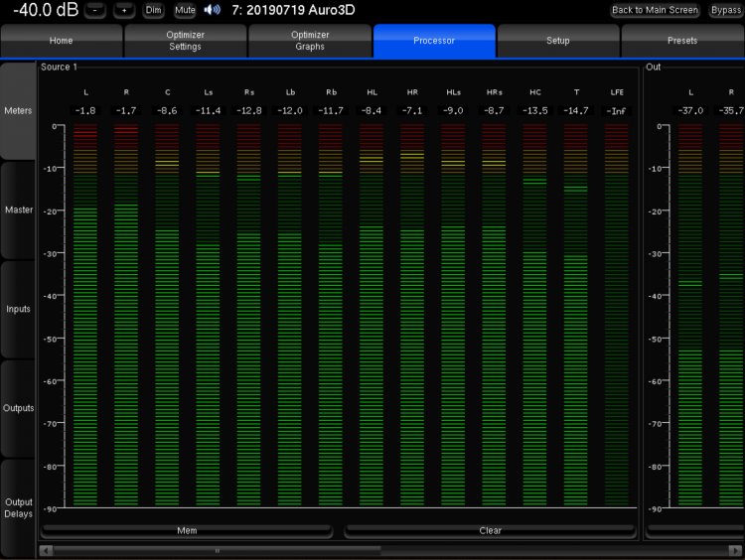Open Output Delays side tab

(18, 508)
